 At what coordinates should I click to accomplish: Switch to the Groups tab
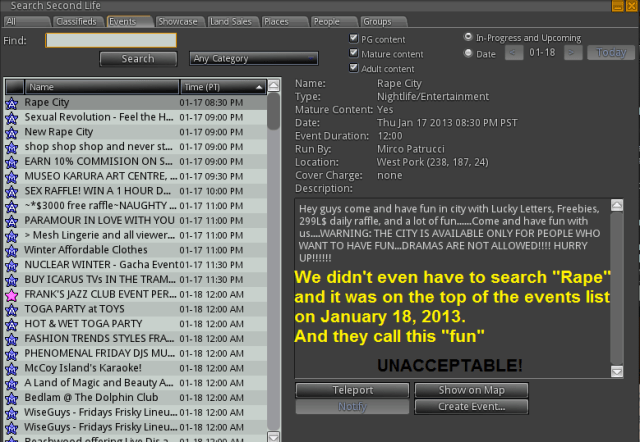tap(382, 22)
